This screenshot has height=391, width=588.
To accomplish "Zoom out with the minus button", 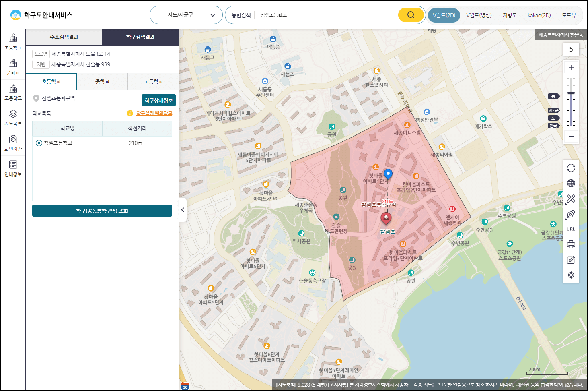I will (x=571, y=137).
